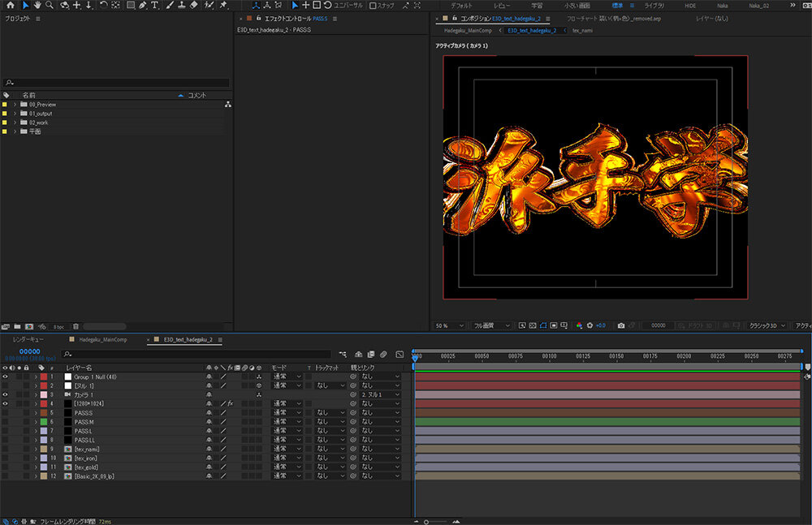Open the tex_nami composition breadcrumb
This screenshot has width=812, height=525.
point(582,30)
